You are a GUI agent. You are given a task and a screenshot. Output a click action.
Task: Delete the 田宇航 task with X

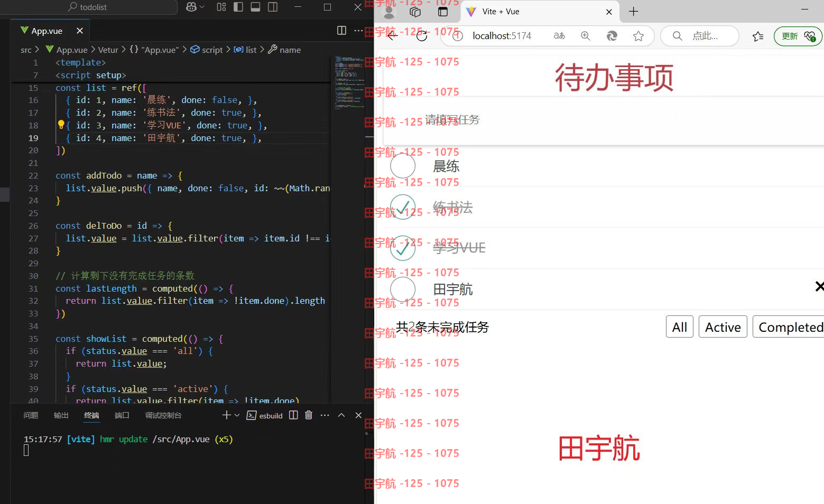819,286
